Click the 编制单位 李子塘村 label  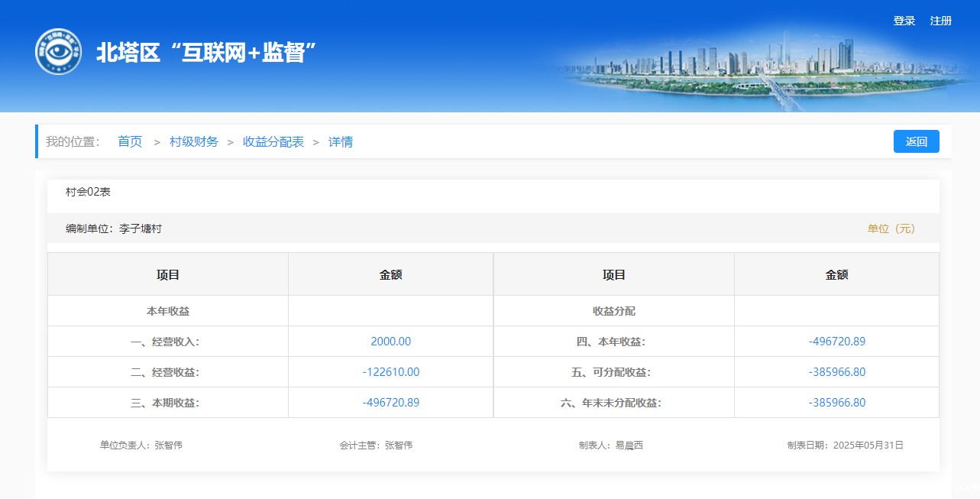pos(114,228)
